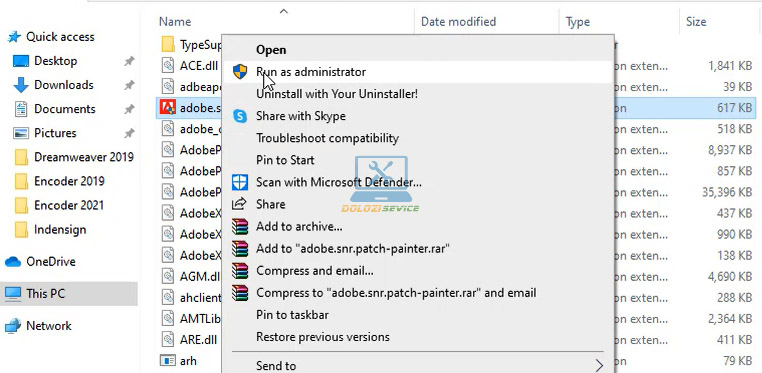Select Run as administrator
Screen dimensions: 762x373
pyautogui.click(x=418, y=72)
